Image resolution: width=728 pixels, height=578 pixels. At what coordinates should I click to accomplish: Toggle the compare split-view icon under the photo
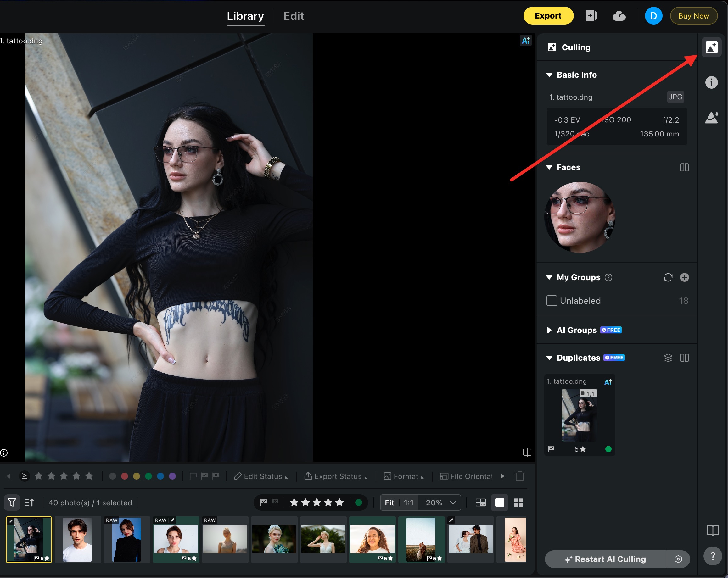point(527,452)
